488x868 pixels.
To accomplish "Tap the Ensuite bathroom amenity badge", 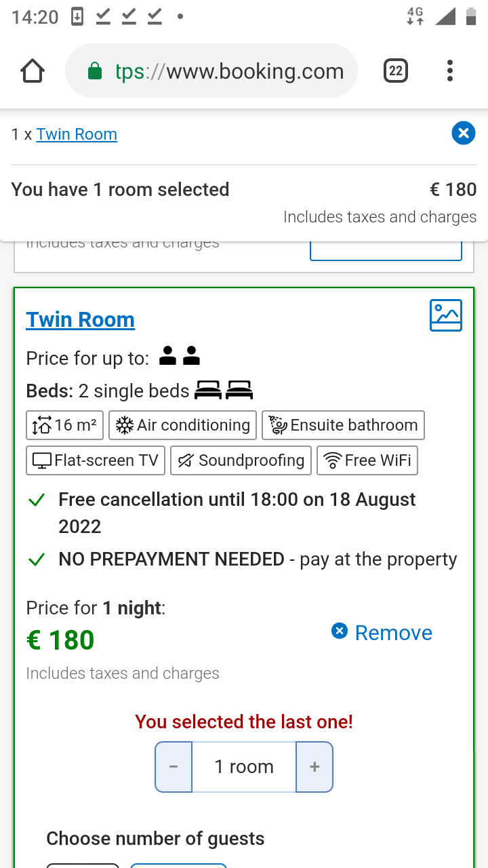I will [x=343, y=425].
